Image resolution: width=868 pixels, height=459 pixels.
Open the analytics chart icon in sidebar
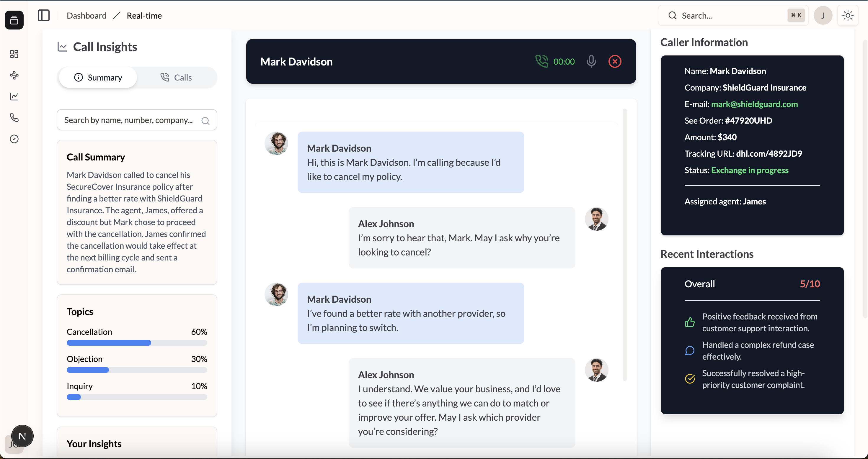click(14, 97)
